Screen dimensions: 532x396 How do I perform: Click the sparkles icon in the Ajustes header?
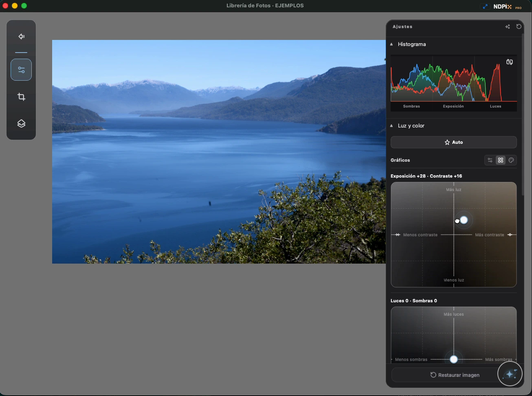coord(508,27)
